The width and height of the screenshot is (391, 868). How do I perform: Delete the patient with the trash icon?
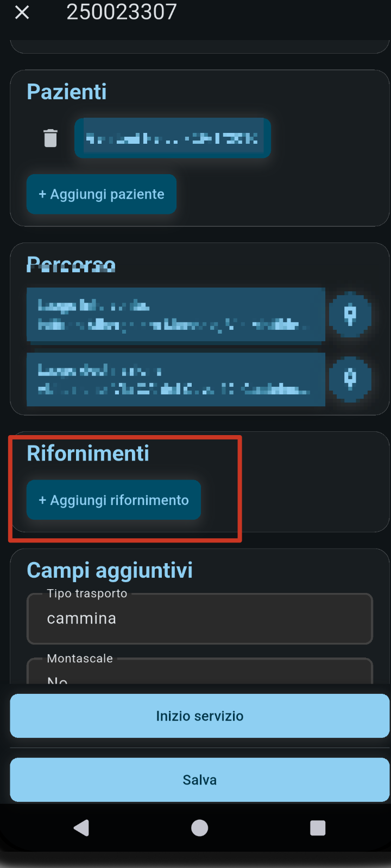point(51,138)
